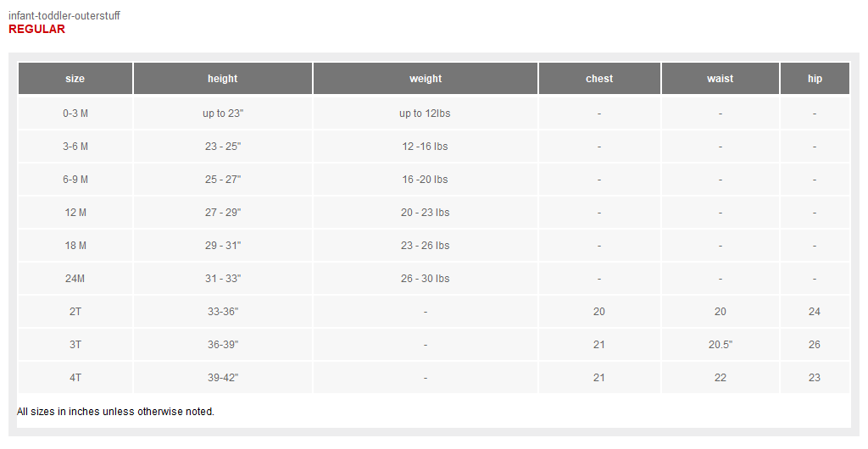Viewport: 868px width, 449px height.
Task: Click the 6-9 M size cell
Action: coord(75,180)
